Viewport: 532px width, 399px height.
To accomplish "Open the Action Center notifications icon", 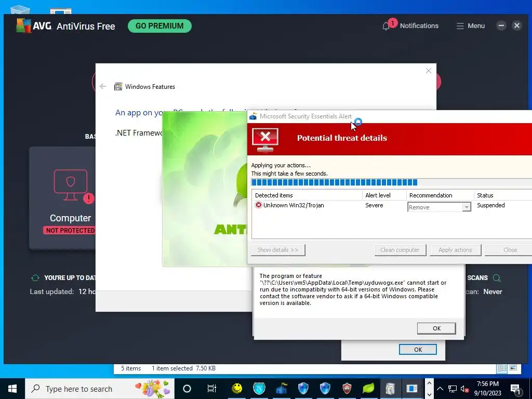I will pyautogui.click(x=515, y=389).
